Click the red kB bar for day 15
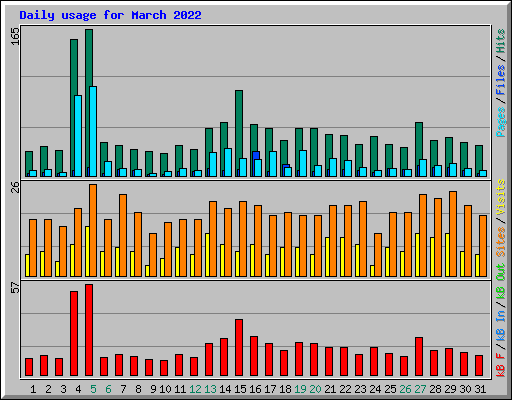 tap(239, 348)
